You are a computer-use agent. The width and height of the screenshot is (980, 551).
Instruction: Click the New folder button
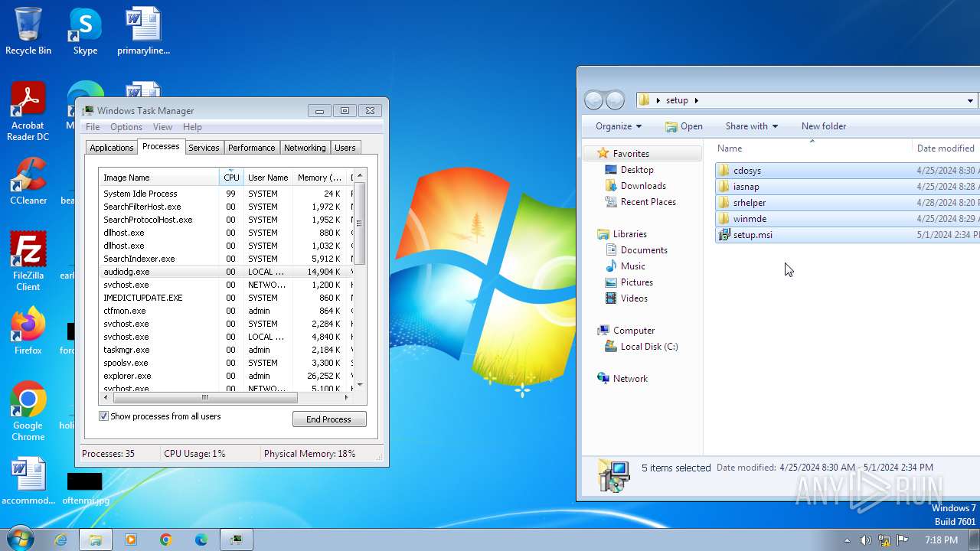(823, 126)
